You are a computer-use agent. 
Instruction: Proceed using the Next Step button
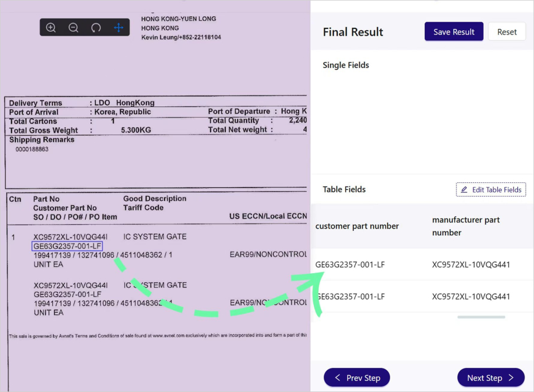coord(491,378)
